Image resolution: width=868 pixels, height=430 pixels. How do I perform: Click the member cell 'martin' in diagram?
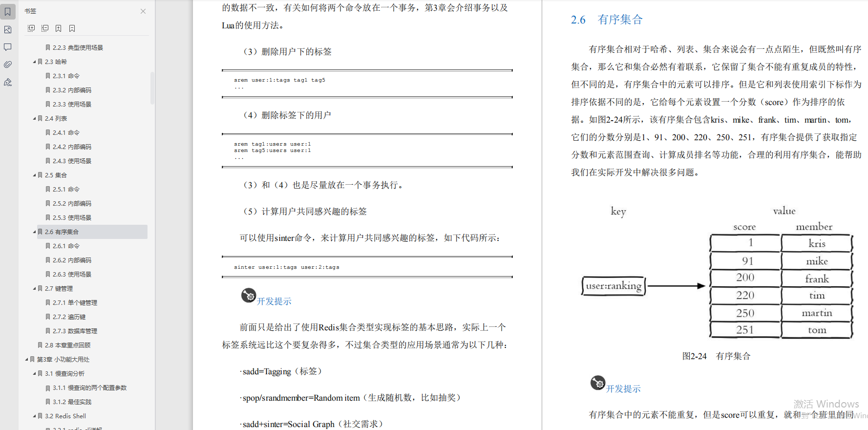[x=817, y=313]
